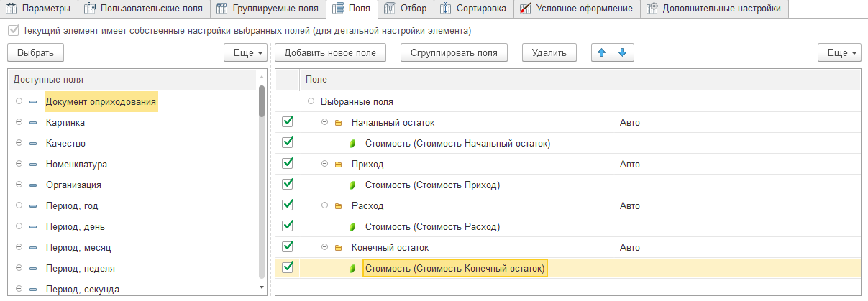Screen dimensions: 868x301
Task: Expand the Номенклатура field node
Action: click(19, 165)
